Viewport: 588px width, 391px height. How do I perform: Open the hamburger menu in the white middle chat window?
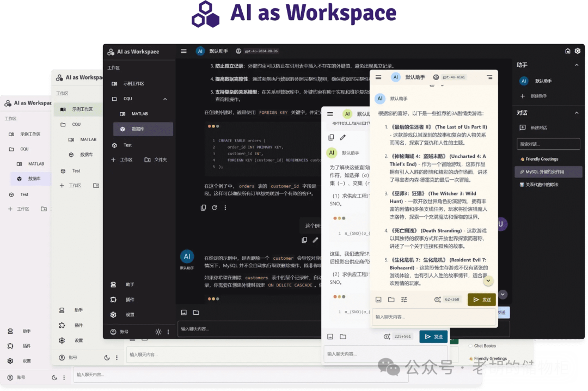point(330,114)
